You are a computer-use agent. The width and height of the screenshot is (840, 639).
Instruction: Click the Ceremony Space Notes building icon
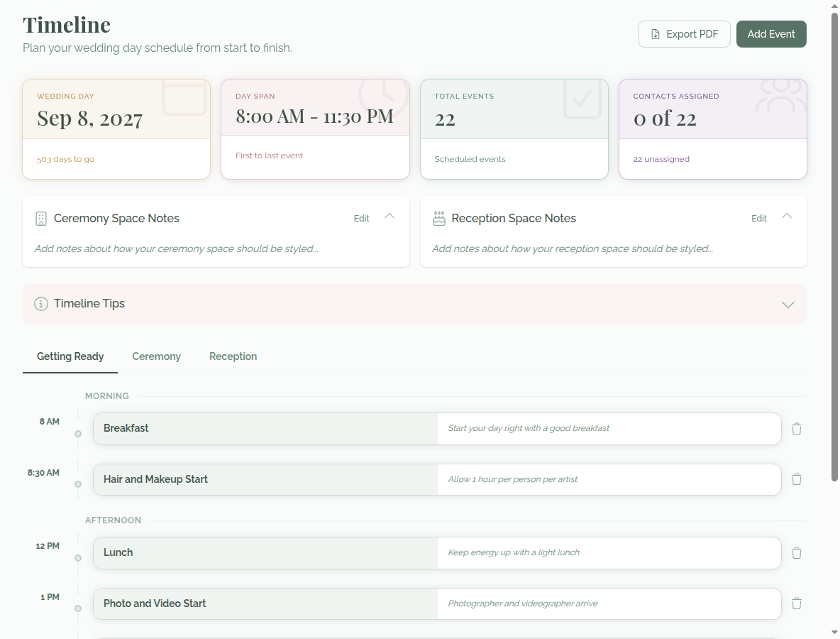tap(40, 219)
